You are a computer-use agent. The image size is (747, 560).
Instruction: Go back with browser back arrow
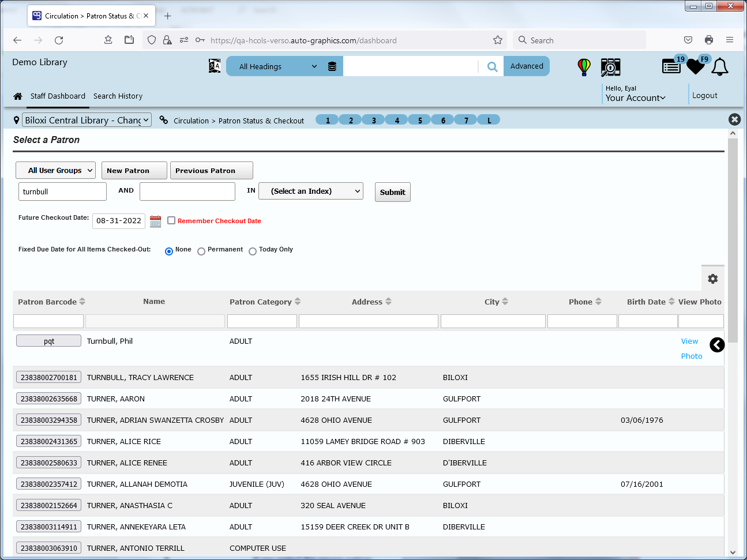pyautogui.click(x=17, y=40)
